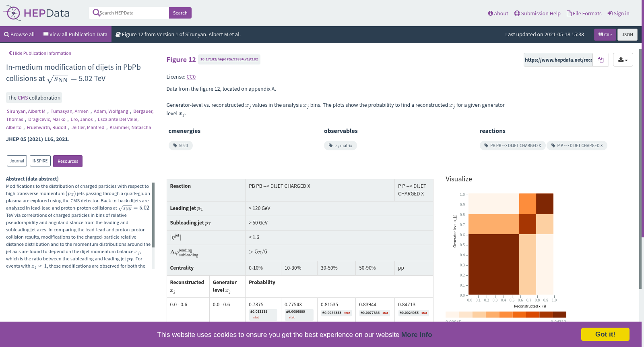The width and height of the screenshot is (644, 347).
Task: Select the xj matrix observable tag
Action: (x=340, y=145)
